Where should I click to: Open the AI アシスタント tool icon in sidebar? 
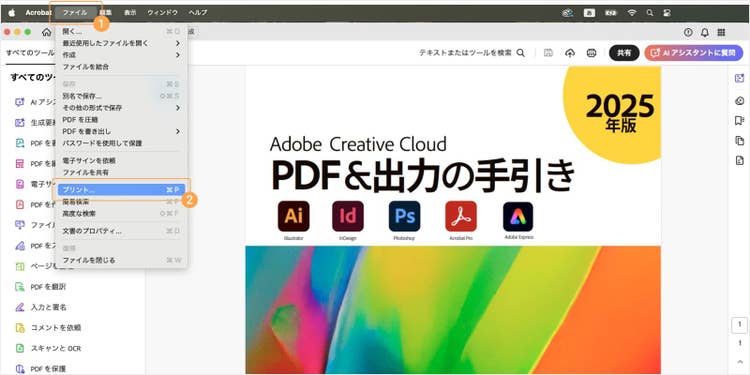tap(20, 102)
